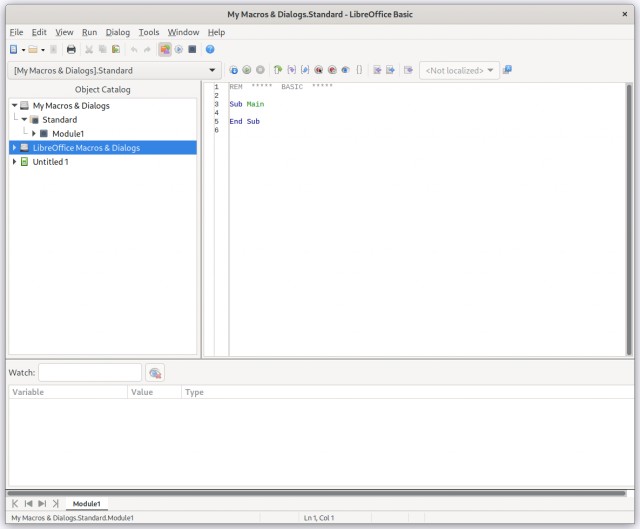Click the Manage Language icon
The image size is (640, 529).
coord(507,70)
